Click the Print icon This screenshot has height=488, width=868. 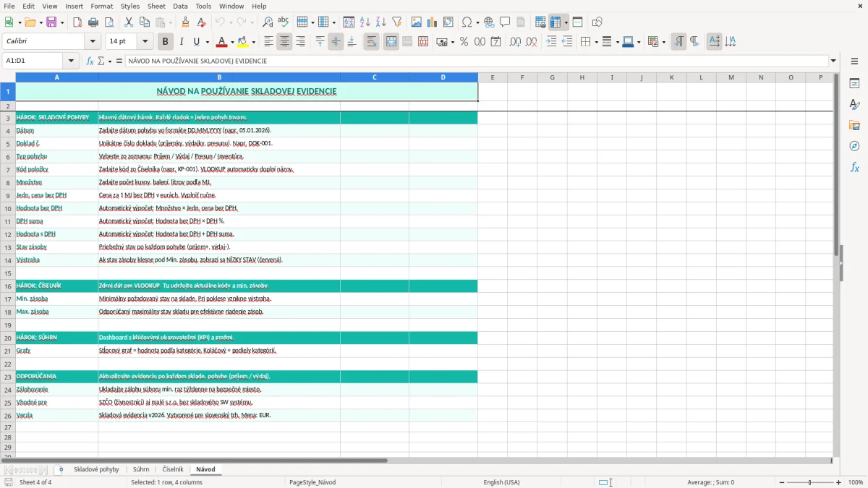tap(93, 22)
